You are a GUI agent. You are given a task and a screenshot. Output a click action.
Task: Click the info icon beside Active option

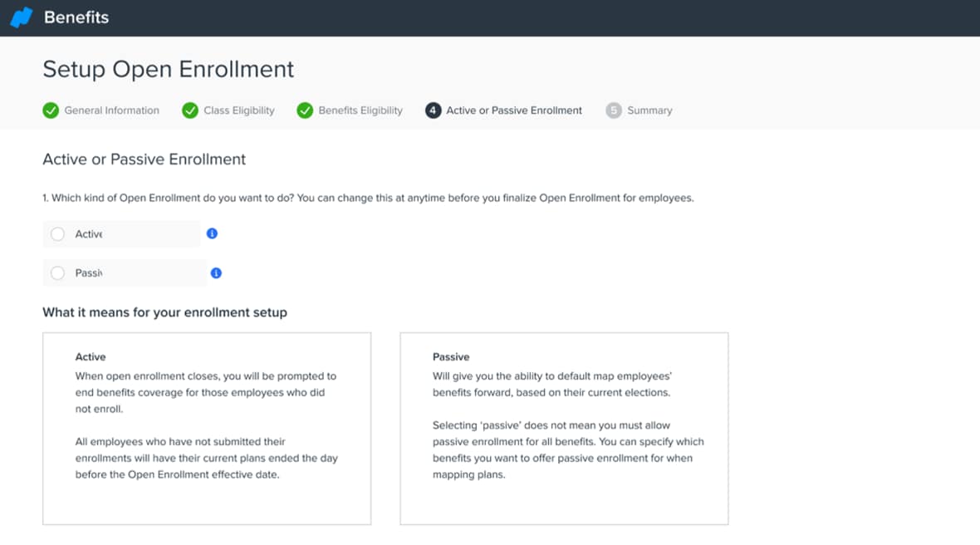pos(212,234)
